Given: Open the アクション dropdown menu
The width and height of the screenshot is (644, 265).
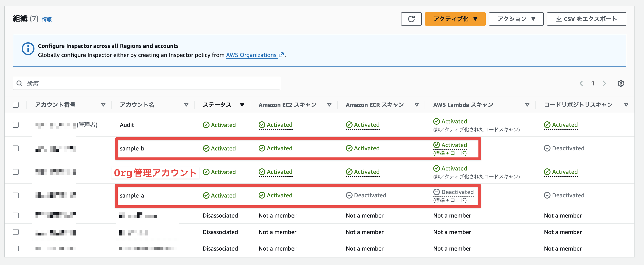Looking at the screenshot, I should [516, 19].
